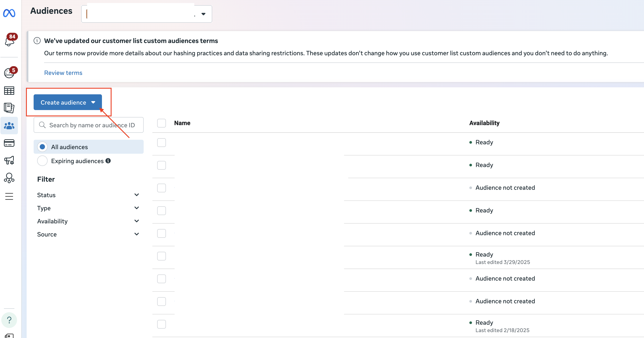The height and width of the screenshot is (338, 644).
Task: Click Last edited 2/18/2025 text
Action: pyautogui.click(x=502, y=330)
